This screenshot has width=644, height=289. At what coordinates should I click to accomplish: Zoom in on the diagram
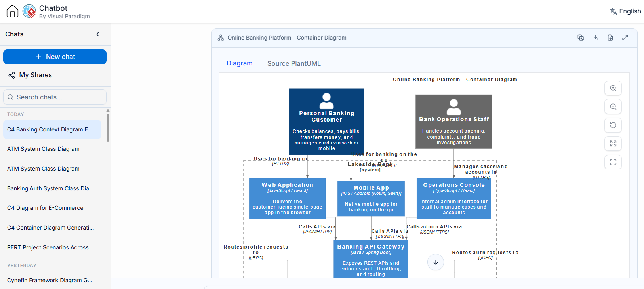pos(613,88)
